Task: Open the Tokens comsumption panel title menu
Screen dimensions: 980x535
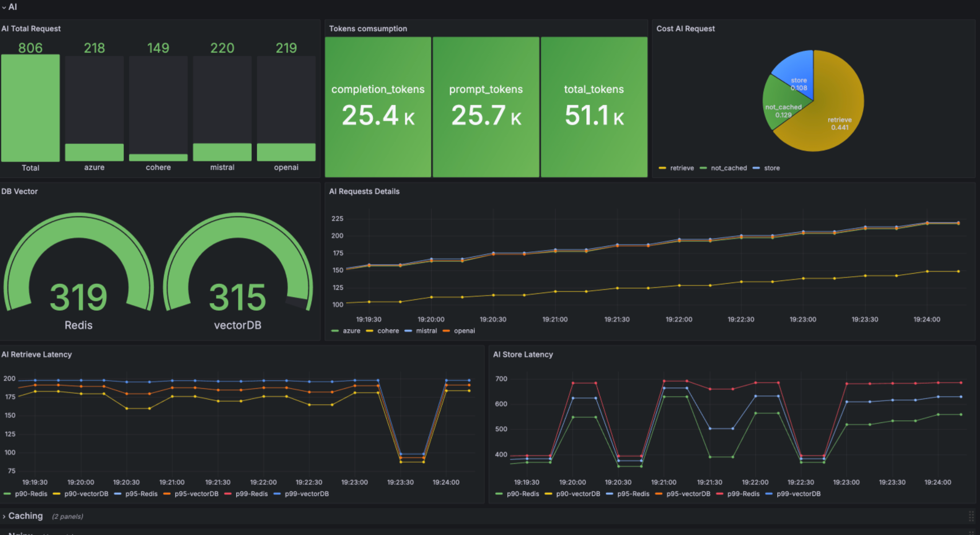Action: pos(368,29)
